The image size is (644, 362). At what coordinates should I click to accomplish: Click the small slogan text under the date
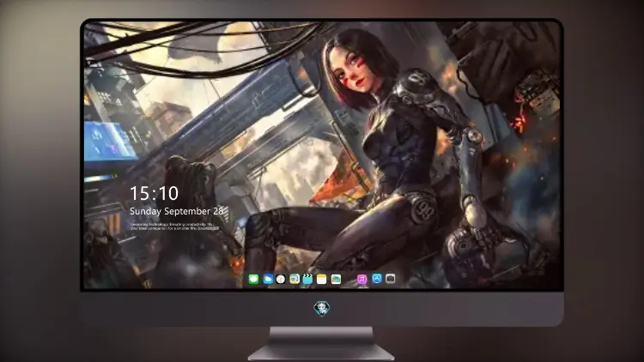[x=174, y=226]
